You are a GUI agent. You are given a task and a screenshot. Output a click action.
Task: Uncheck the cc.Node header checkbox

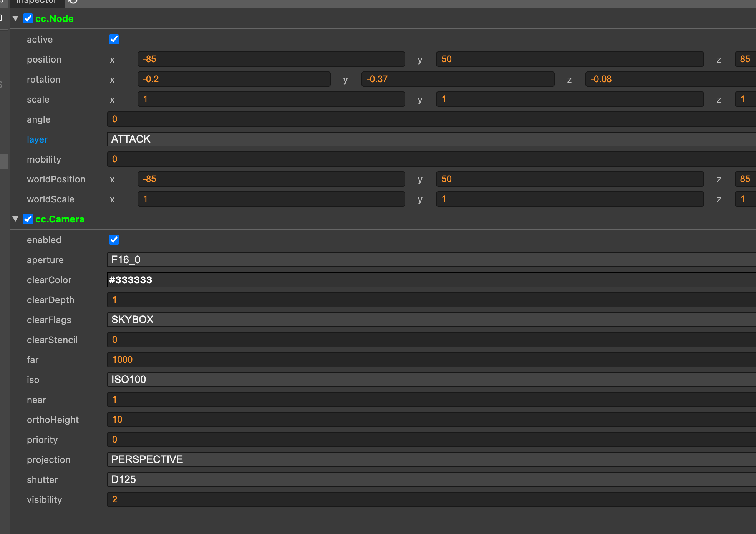(x=28, y=18)
